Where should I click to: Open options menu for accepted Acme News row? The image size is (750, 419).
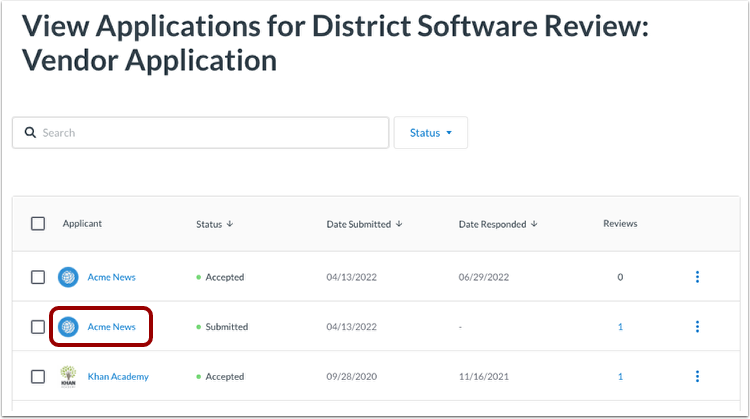(x=697, y=277)
